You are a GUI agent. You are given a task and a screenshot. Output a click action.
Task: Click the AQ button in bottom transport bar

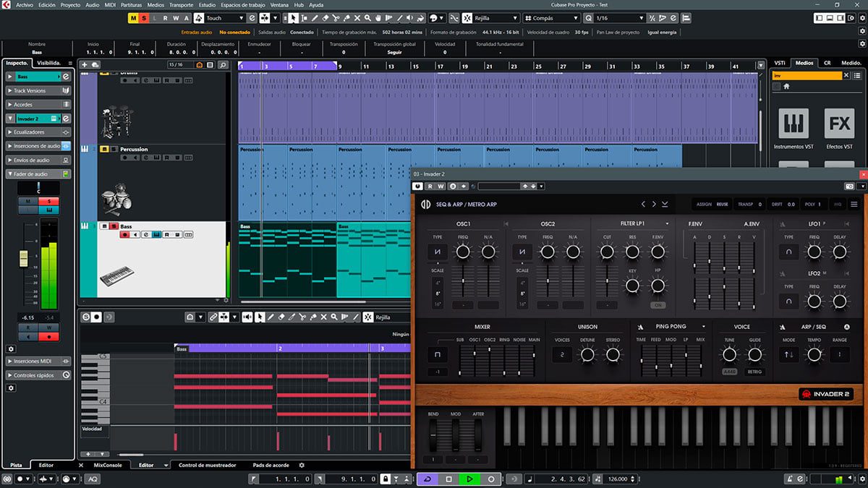coord(93,479)
